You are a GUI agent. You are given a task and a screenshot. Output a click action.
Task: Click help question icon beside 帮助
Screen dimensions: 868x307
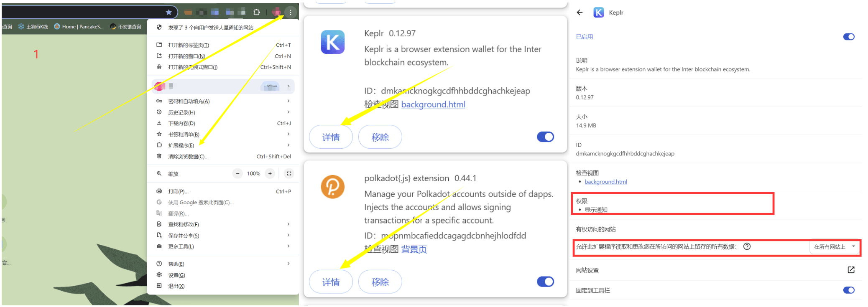click(159, 264)
